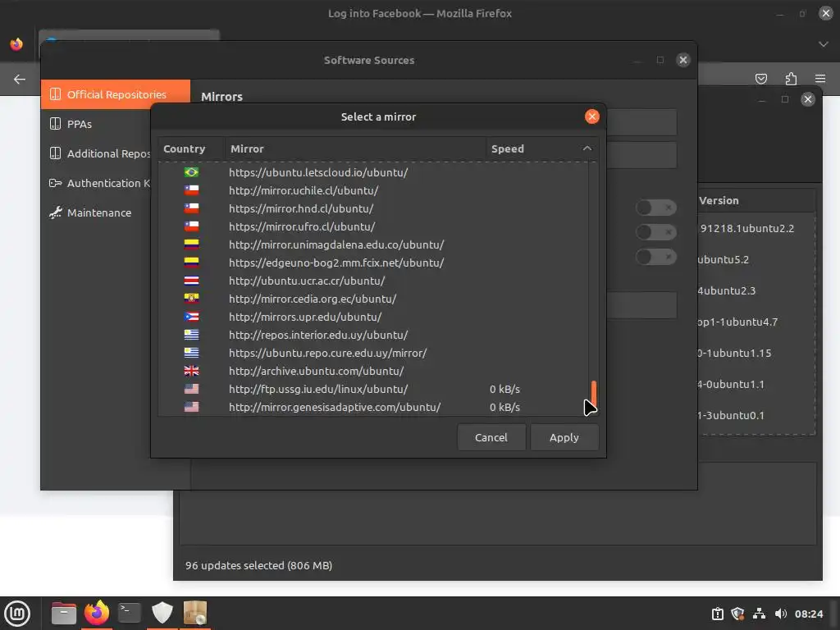Select mirror mirror.cedia.org.ec
This screenshot has height=630, width=840.
(x=373, y=299)
